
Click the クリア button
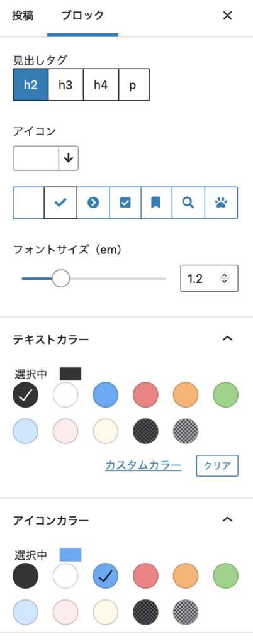[x=217, y=466]
